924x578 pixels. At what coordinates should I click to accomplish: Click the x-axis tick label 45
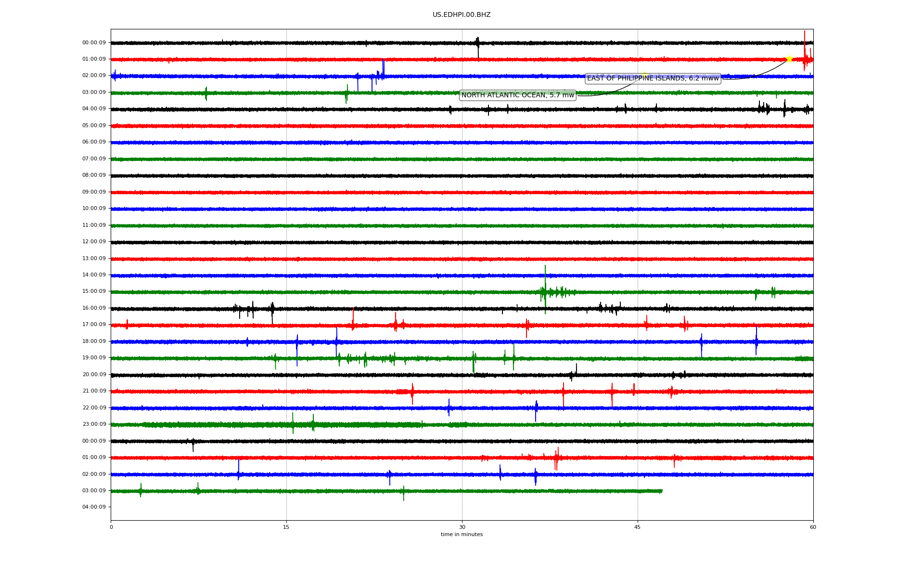tap(638, 527)
